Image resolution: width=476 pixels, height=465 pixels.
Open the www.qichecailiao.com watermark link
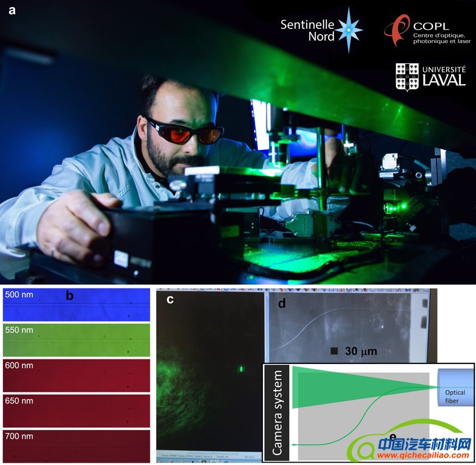click(413, 456)
